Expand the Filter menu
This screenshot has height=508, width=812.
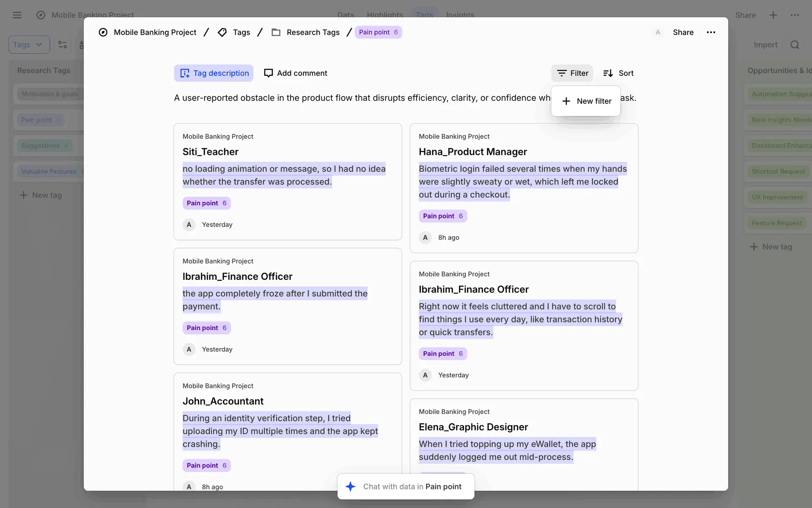(572, 73)
